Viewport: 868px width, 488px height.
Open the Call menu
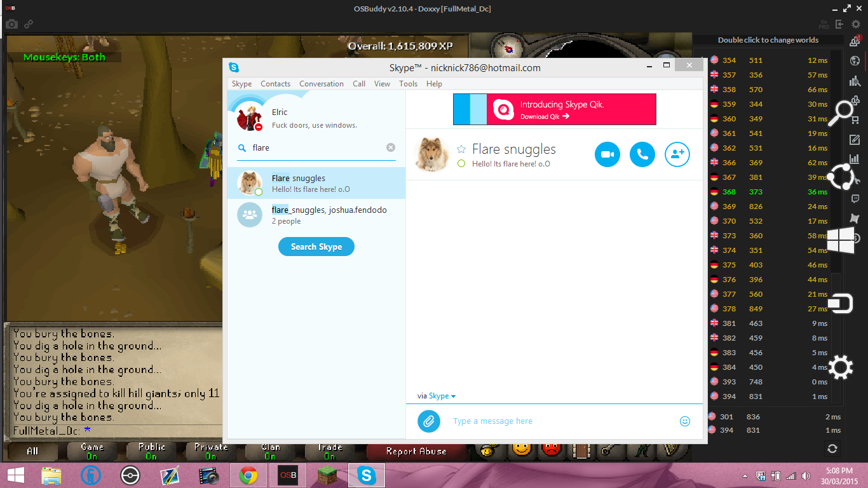point(359,84)
